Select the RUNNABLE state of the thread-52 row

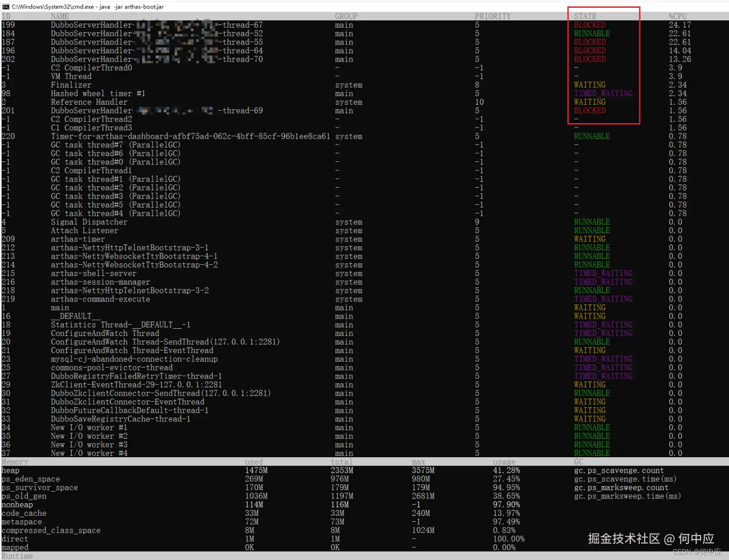[592, 33]
